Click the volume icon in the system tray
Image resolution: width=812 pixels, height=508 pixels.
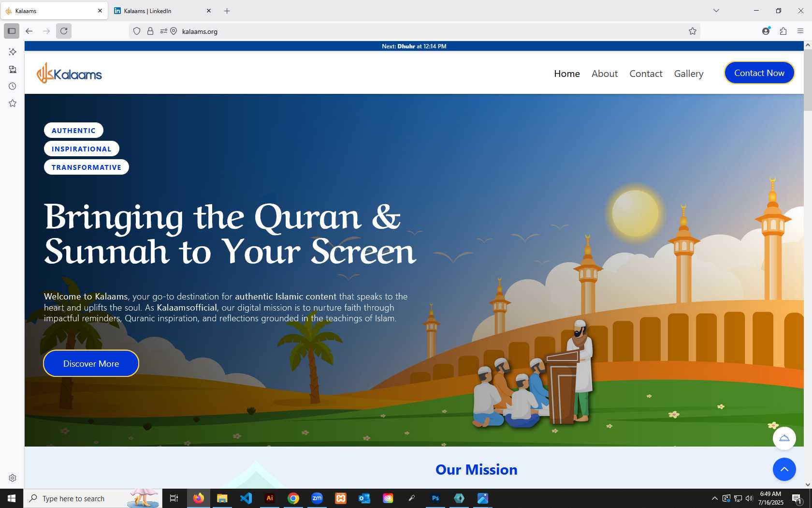[x=749, y=498]
